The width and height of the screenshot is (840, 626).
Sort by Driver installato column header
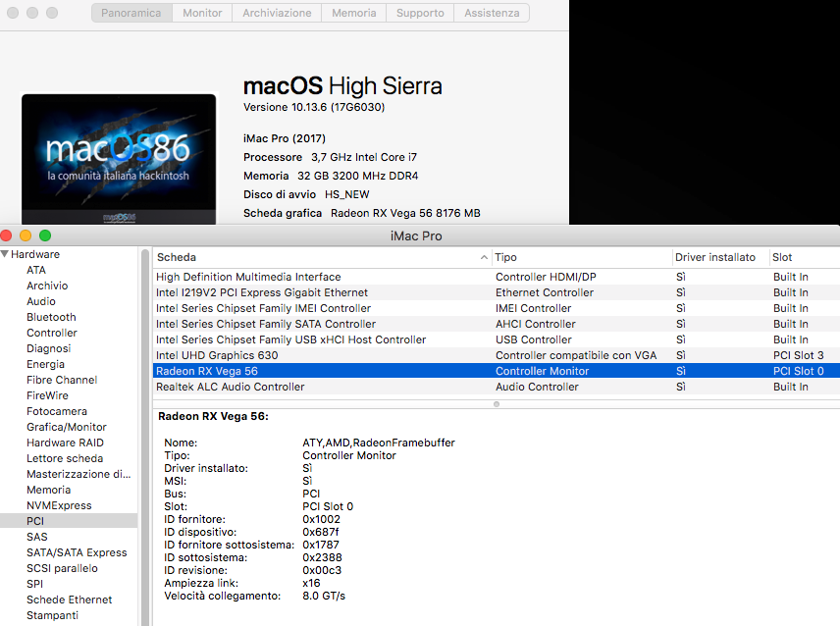pos(720,258)
